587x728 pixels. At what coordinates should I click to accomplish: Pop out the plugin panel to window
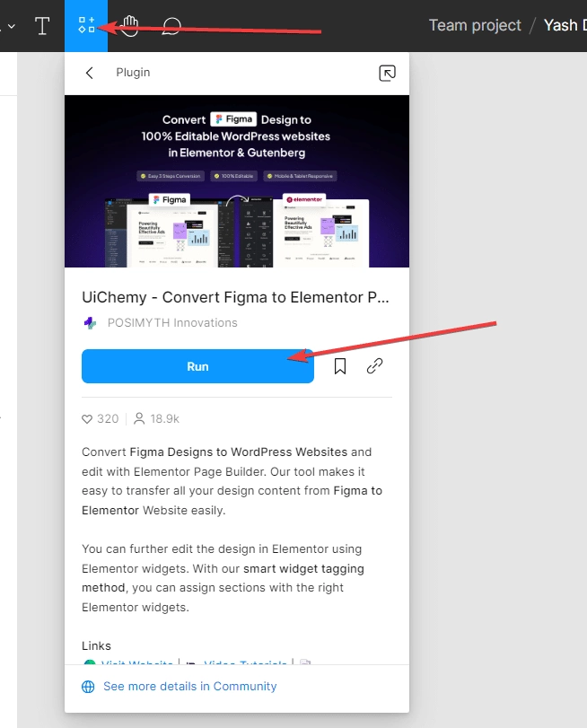pos(388,73)
